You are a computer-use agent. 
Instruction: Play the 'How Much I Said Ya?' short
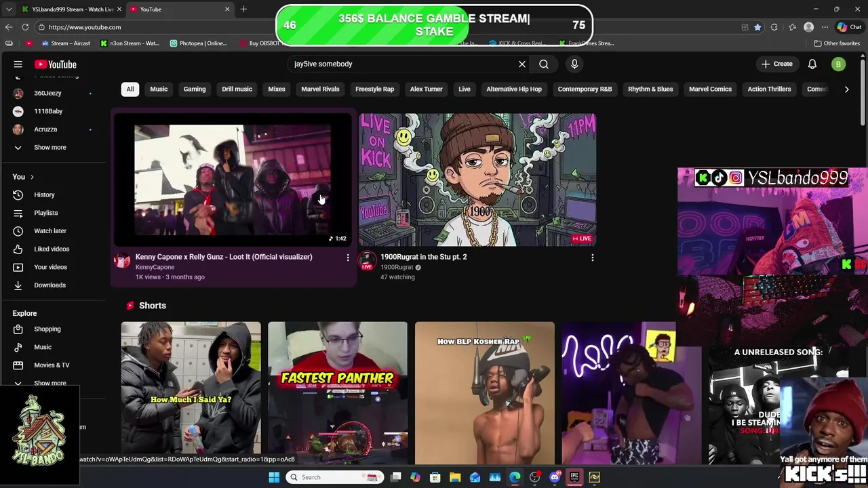[191, 392]
